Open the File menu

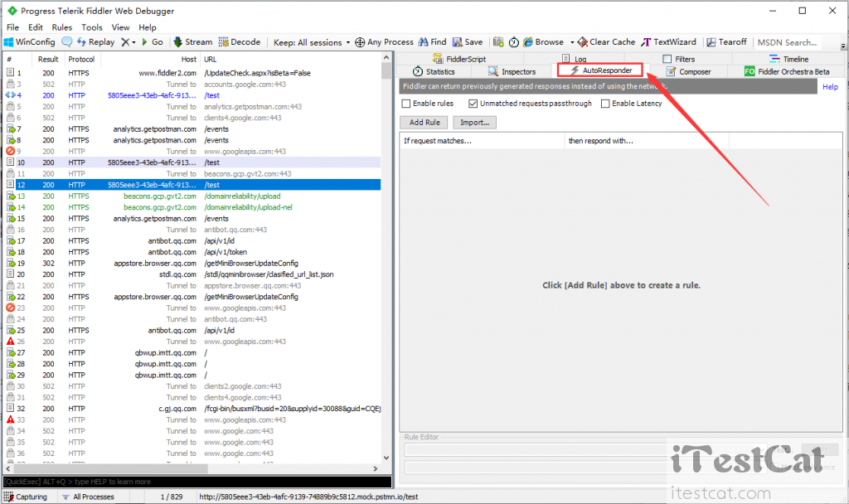12,27
